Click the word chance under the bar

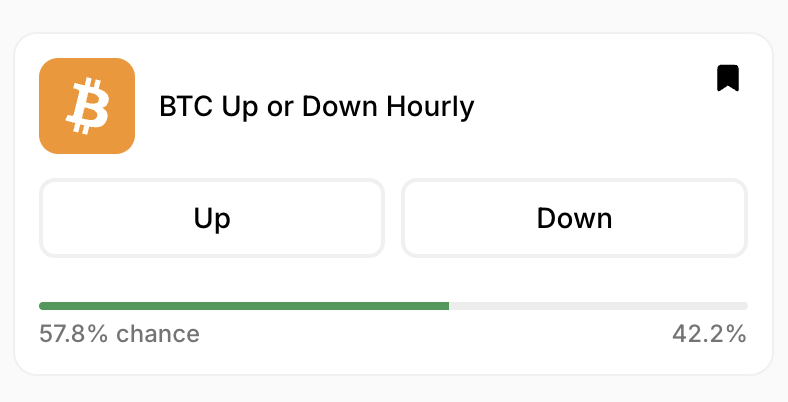158,334
